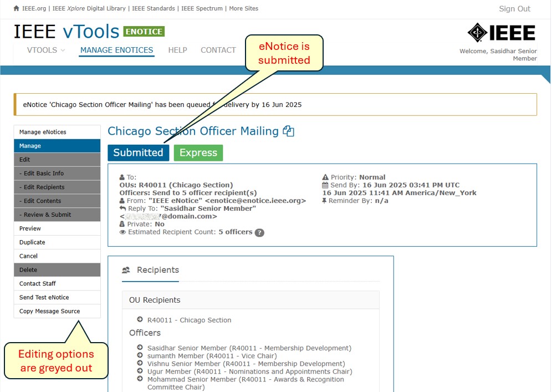
Task: Select Cancel in the sidebar
Action: (x=57, y=256)
